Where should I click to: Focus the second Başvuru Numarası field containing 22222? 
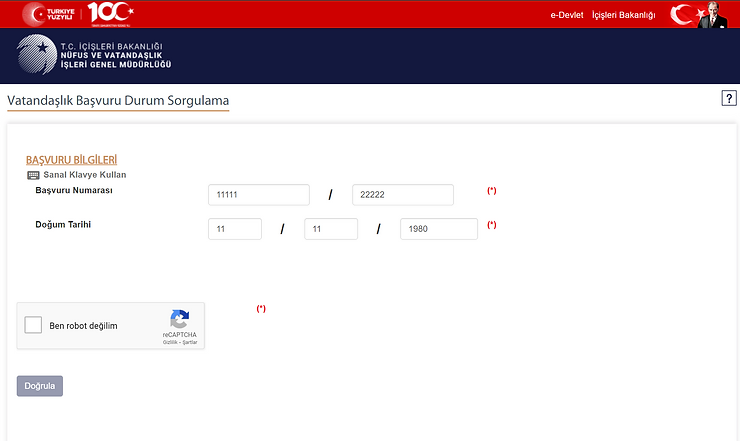(x=402, y=195)
